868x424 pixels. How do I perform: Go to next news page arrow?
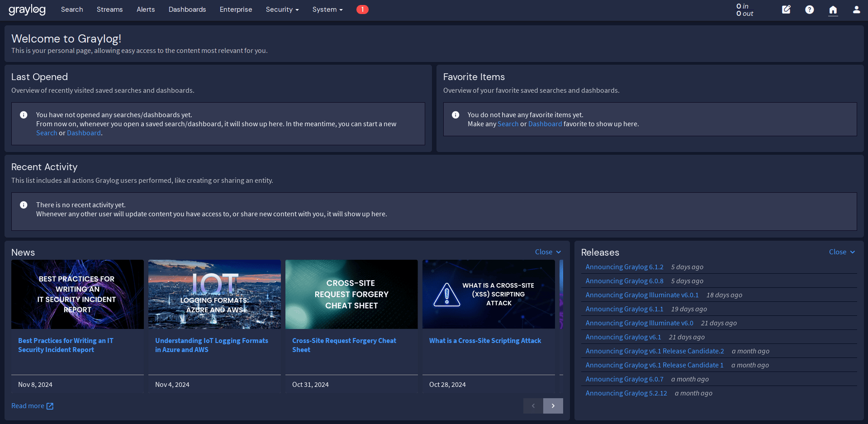point(553,406)
